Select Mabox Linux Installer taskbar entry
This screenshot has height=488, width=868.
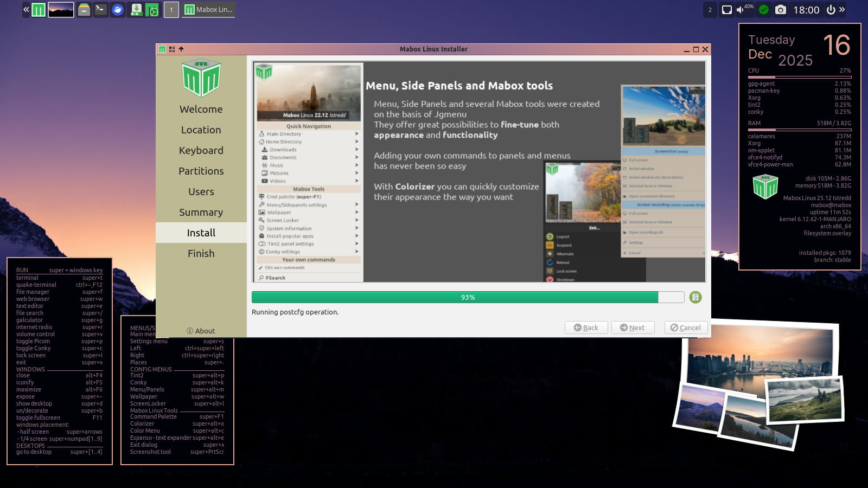coord(208,10)
